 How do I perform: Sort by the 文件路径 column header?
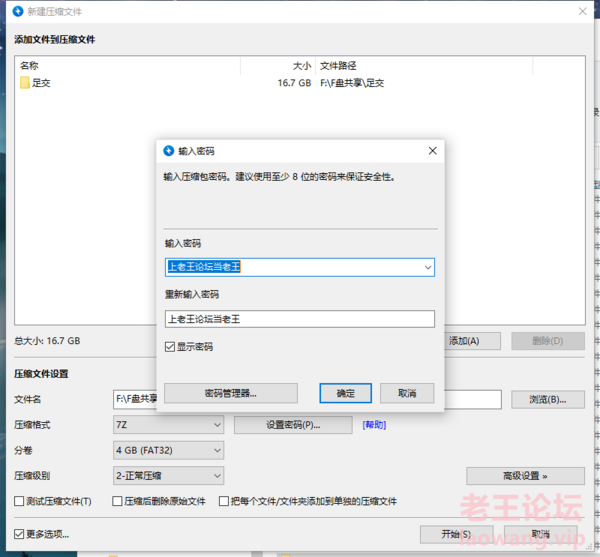[x=424, y=66]
